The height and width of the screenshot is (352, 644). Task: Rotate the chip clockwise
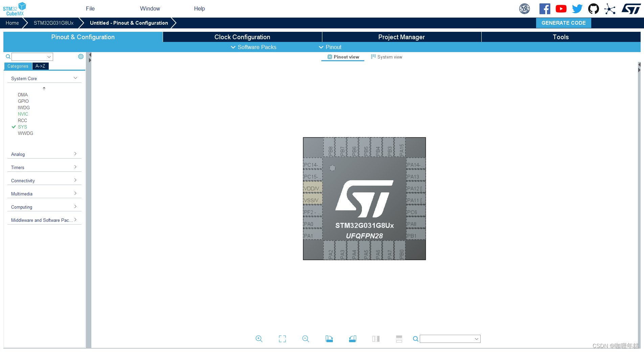click(329, 339)
